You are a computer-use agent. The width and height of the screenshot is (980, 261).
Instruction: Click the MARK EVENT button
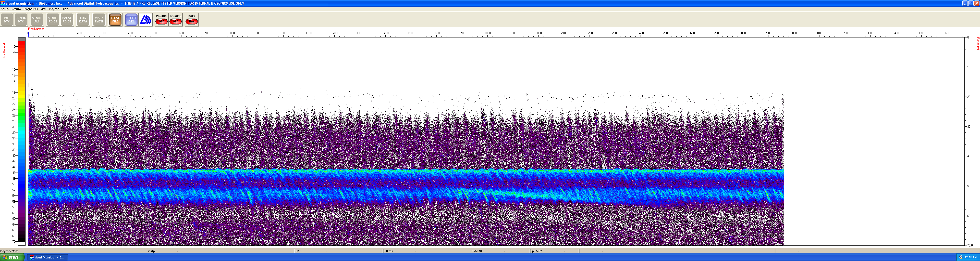pos(99,19)
